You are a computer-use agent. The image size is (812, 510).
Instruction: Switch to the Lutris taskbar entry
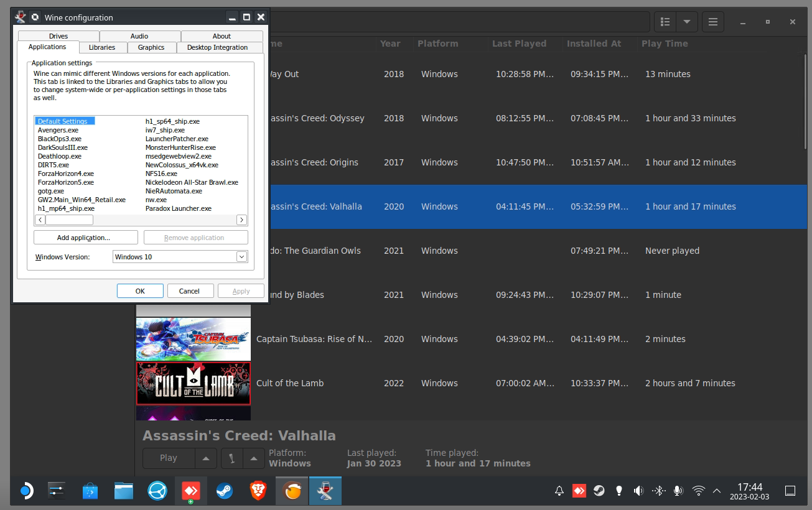coord(292,491)
